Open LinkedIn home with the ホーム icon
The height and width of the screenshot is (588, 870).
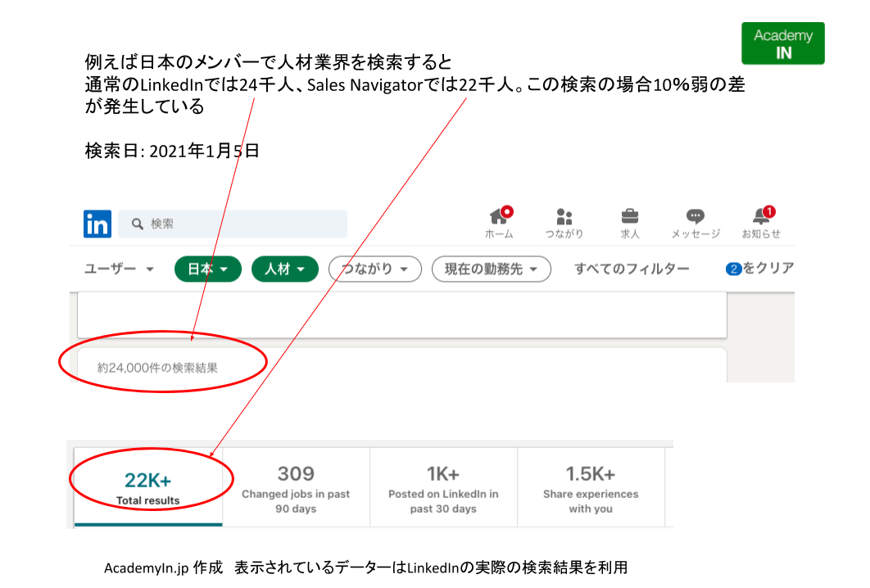point(500,218)
